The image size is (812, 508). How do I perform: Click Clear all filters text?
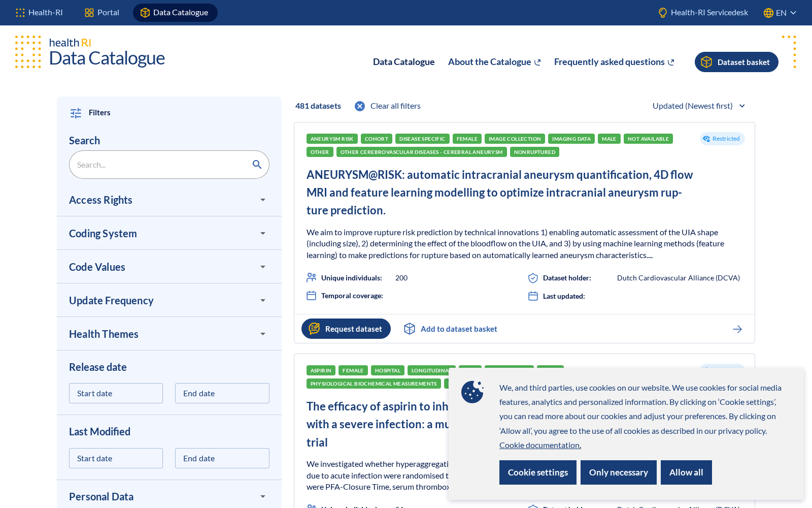(x=395, y=106)
